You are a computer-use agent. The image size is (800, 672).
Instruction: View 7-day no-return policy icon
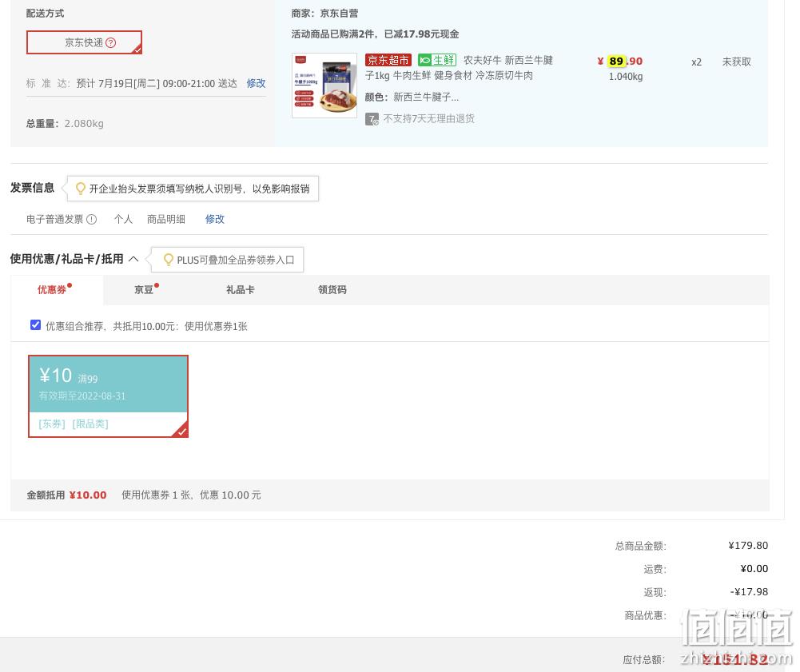point(372,119)
